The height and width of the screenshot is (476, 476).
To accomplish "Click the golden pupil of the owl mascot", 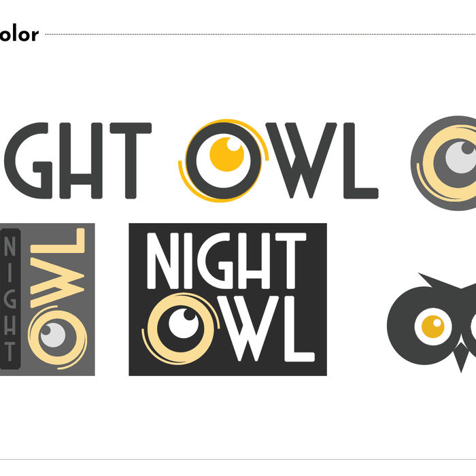I will pos(433,326).
